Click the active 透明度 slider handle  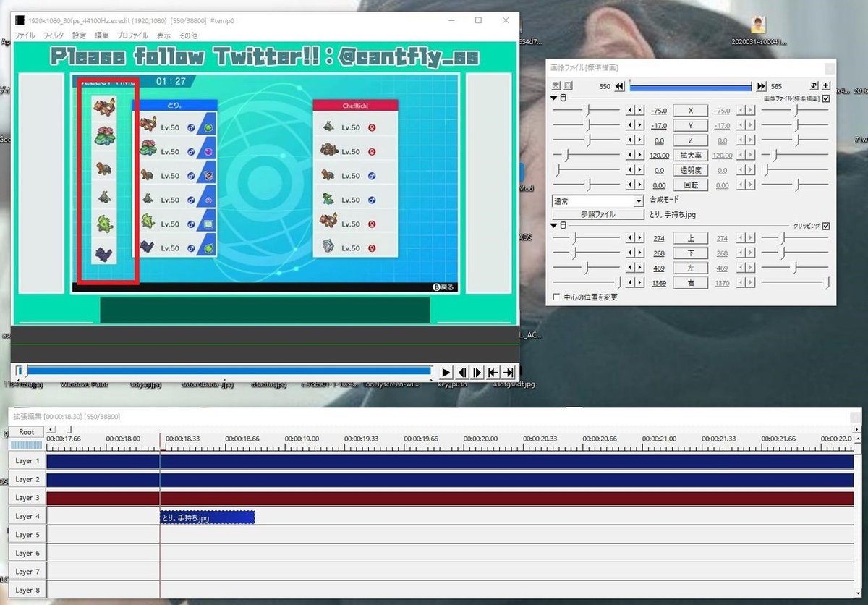557,171
